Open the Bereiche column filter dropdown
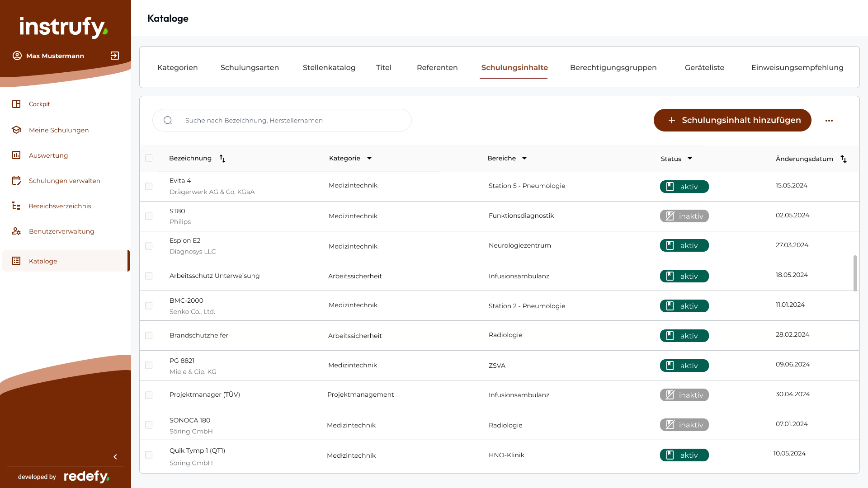Viewport: 868px width, 488px height. point(524,158)
